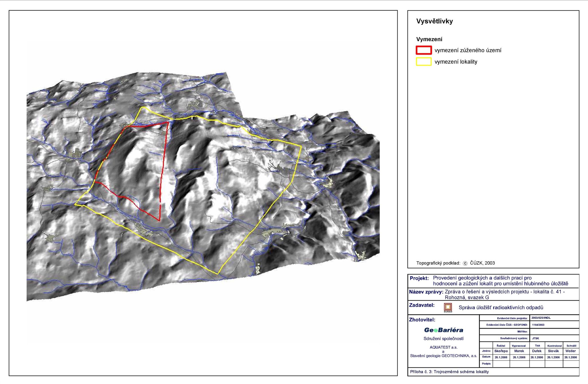Click the GeoBariéra logo
The width and height of the screenshot is (588, 384).
click(443, 330)
